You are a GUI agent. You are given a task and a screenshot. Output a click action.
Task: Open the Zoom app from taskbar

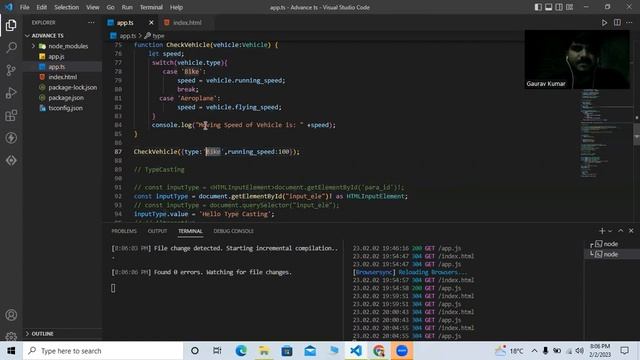tap(402, 351)
